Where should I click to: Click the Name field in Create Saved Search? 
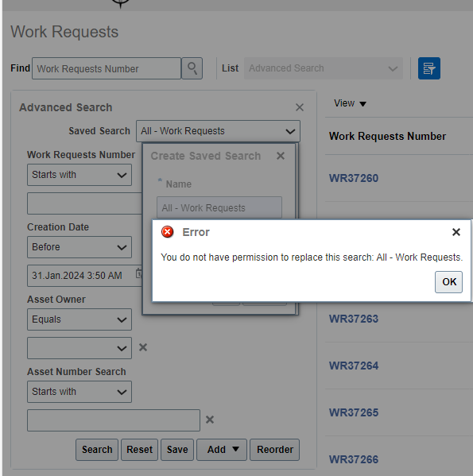(x=219, y=207)
